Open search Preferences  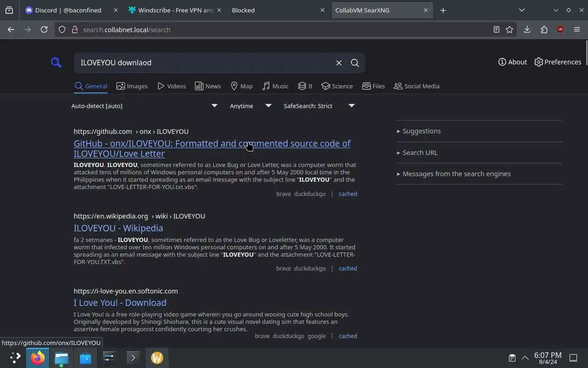(x=558, y=62)
